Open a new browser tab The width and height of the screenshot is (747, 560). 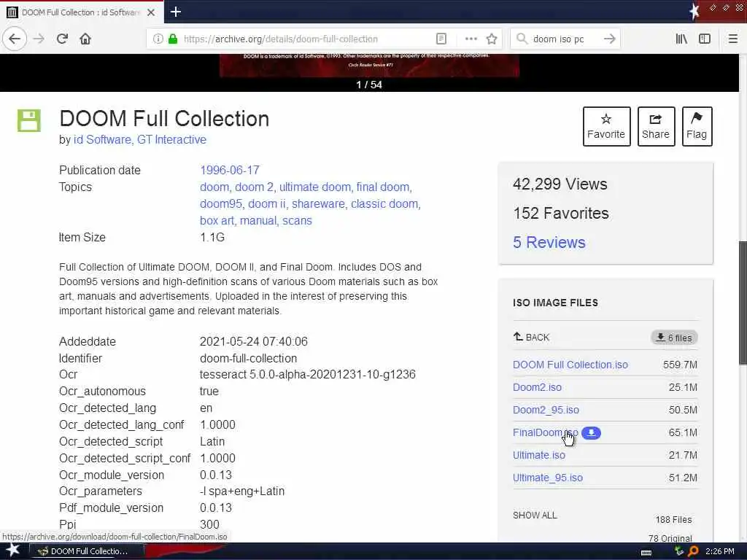click(175, 12)
